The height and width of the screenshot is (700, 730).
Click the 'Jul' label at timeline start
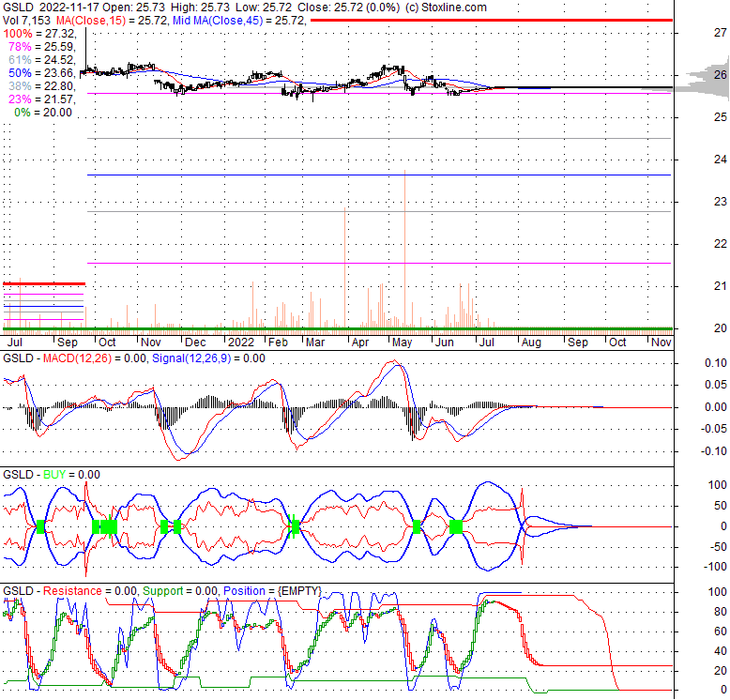pyautogui.click(x=14, y=342)
